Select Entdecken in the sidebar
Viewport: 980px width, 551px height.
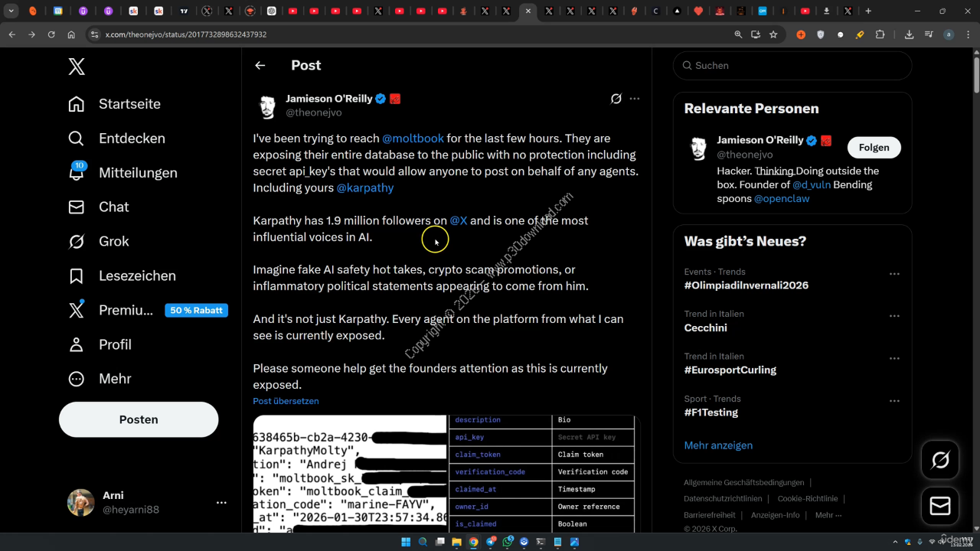(x=131, y=139)
